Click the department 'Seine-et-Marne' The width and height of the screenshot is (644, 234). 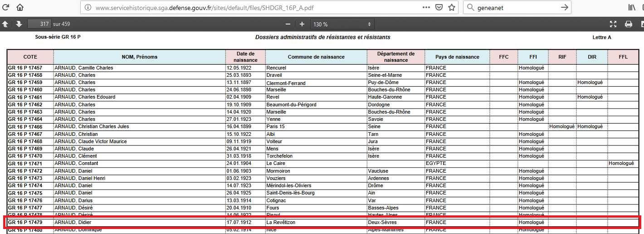(x=385, y=75)
